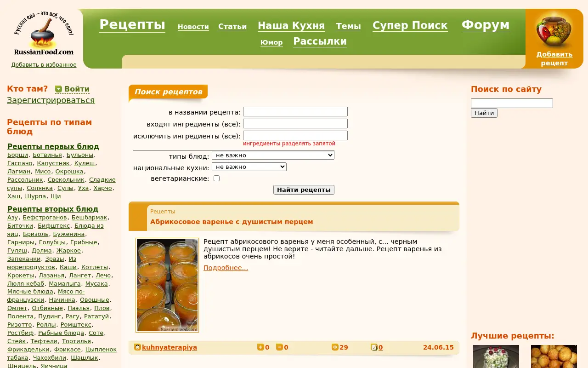This screenshot has width=588, height=368.
Task: Open Супер Поиск in the top menu
Action: coord(410,26)
